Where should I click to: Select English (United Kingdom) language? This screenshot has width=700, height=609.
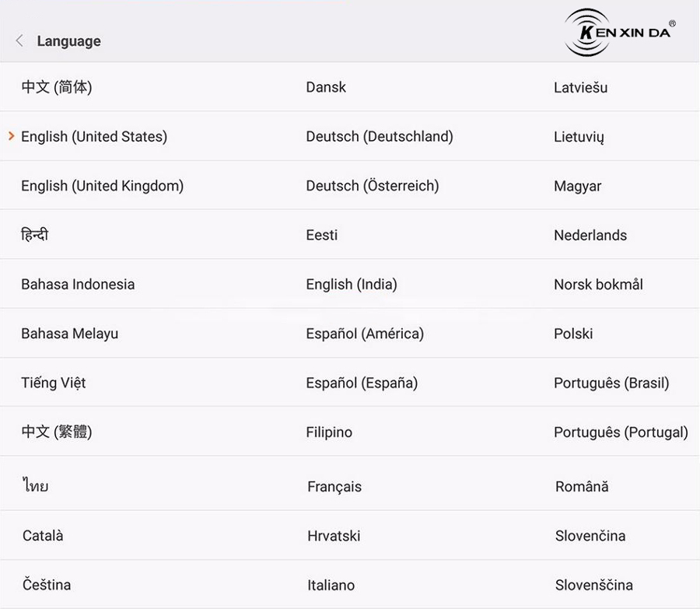(102, 186)
